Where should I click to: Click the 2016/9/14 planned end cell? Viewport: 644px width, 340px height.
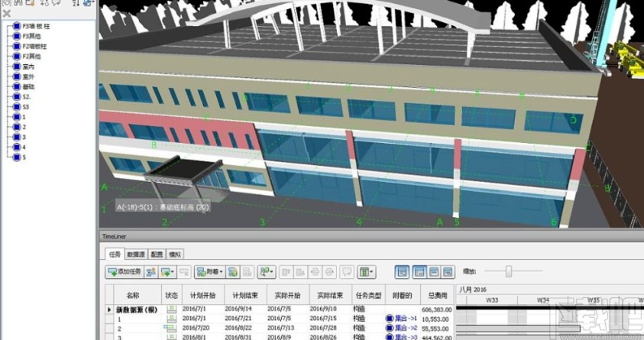coord(238,309)
